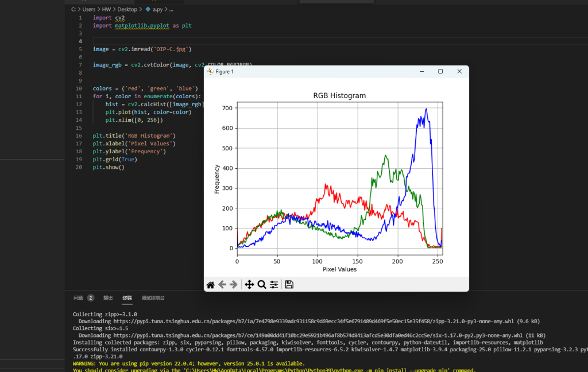The height and width of the screenshot is (372, 588).
Task: Click the 'Frequency' y-axis label in the figure
Action: (216, 179)
